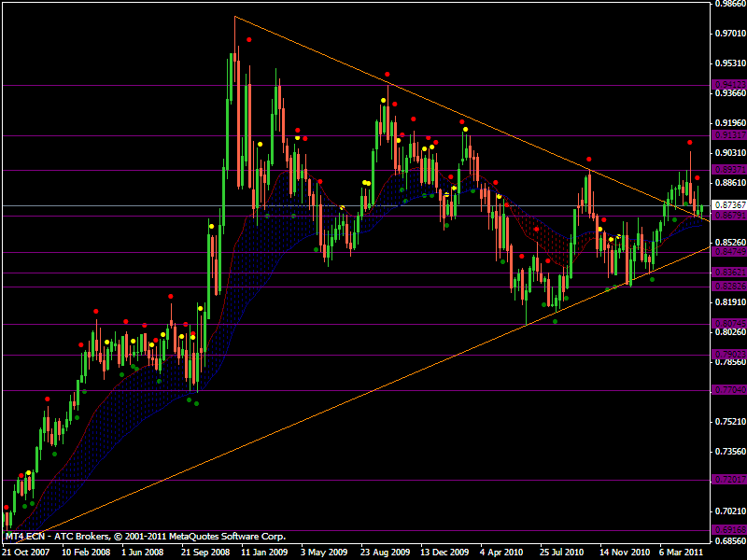The image size is (747, 560).
Task: Click the 0.82826 purple level label
Action: coord(730,287)
